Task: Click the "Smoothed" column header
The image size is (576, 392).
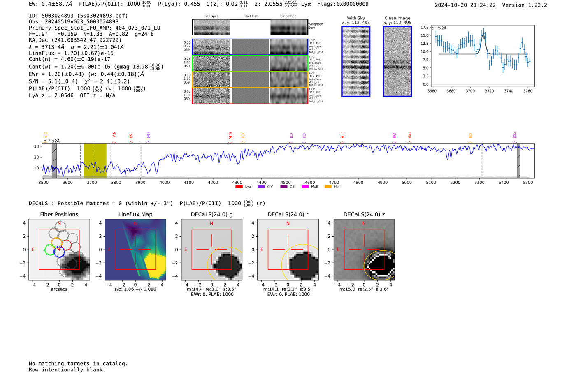Action: tap(288, 16)
